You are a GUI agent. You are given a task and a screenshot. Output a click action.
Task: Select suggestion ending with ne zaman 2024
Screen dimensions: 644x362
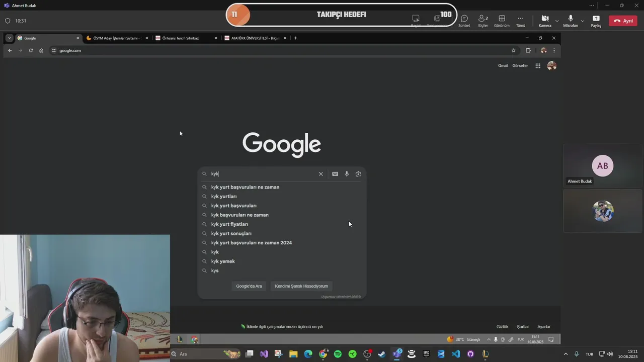pos(282,243)
